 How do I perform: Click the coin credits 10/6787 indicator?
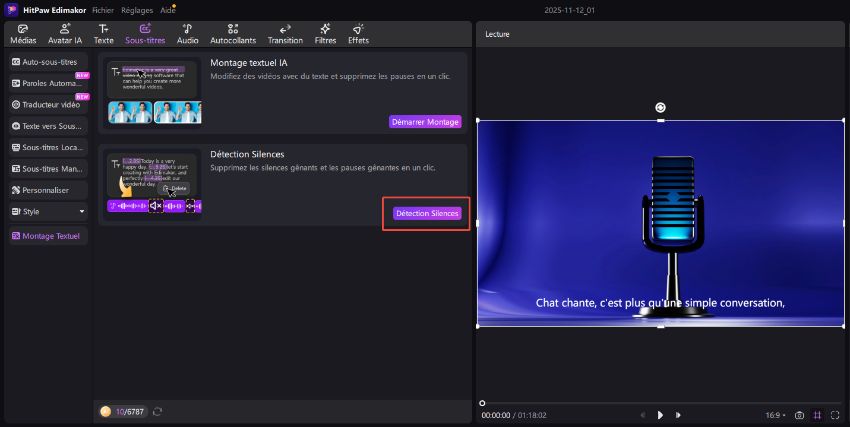point(124,412)
